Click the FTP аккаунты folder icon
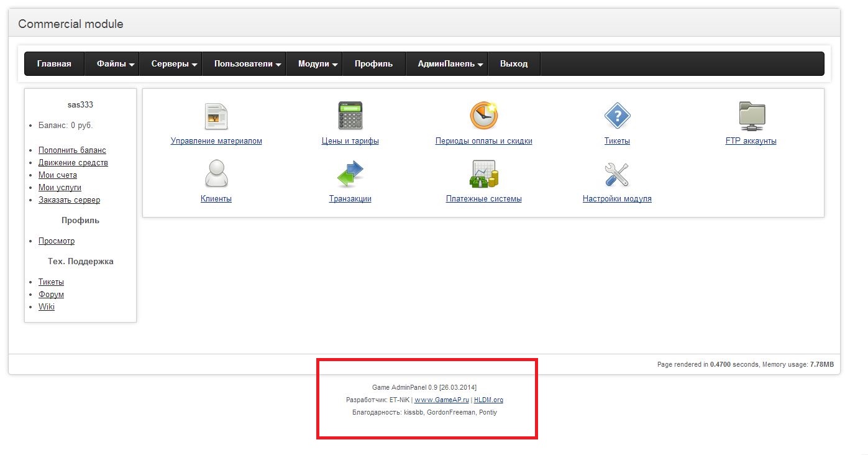868x455 pixels. [x=751, y=116]
